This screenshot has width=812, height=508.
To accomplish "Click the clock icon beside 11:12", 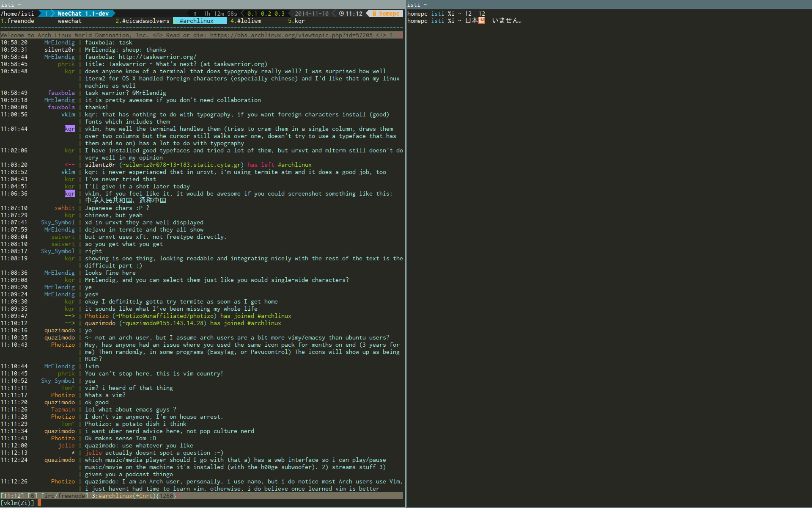I will tap(341, 14).
